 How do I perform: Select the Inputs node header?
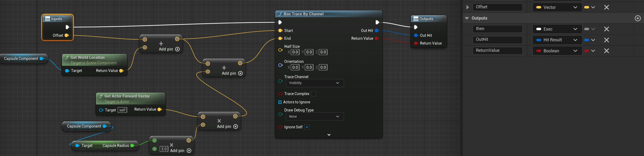(57, 19)
